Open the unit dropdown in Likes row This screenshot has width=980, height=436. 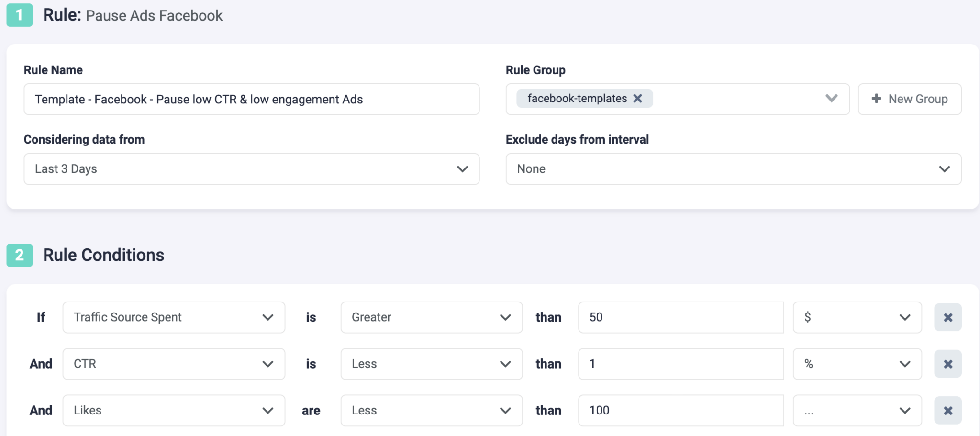(x=857, y=410)
